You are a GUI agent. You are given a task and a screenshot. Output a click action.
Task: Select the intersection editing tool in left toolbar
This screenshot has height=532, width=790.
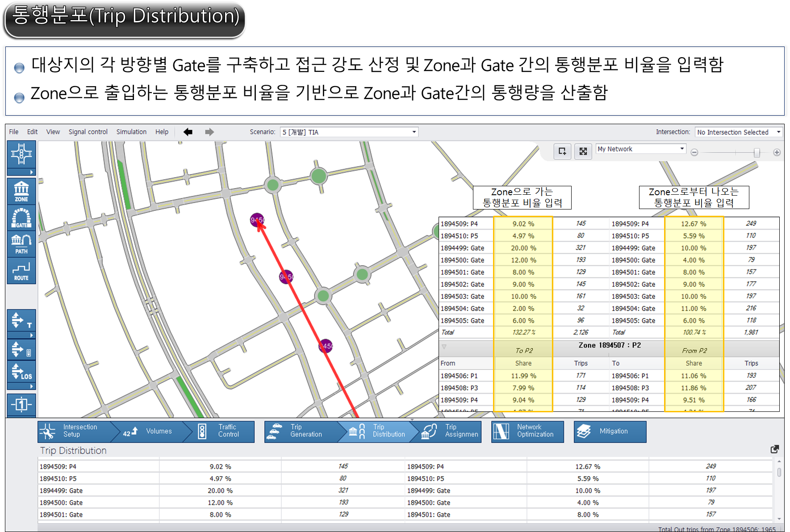coord(21,155)
